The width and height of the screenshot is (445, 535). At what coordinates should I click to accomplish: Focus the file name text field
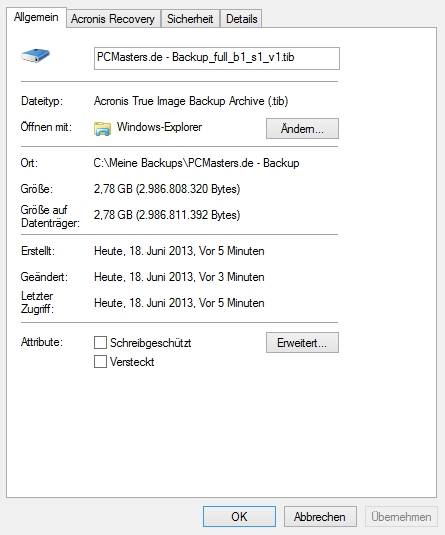click(217, 58)
